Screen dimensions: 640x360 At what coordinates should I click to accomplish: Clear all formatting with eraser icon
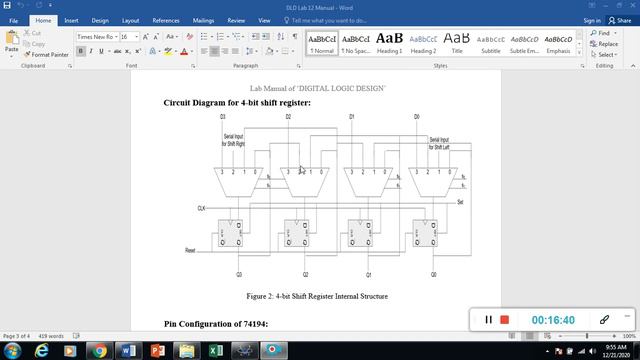coord(189,37)
